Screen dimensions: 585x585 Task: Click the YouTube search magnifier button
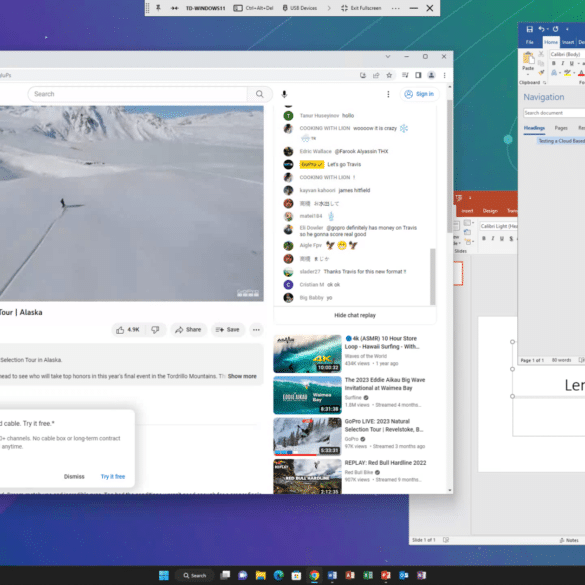(259, 94)
